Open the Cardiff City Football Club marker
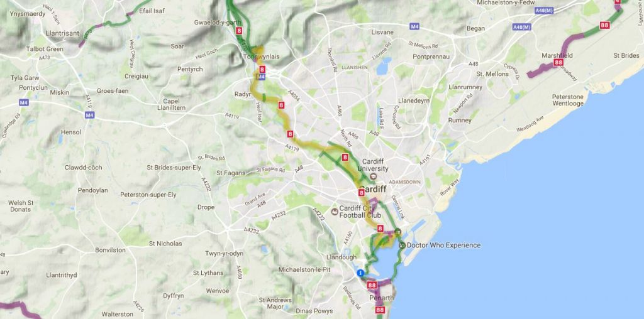 coord(335,212)
